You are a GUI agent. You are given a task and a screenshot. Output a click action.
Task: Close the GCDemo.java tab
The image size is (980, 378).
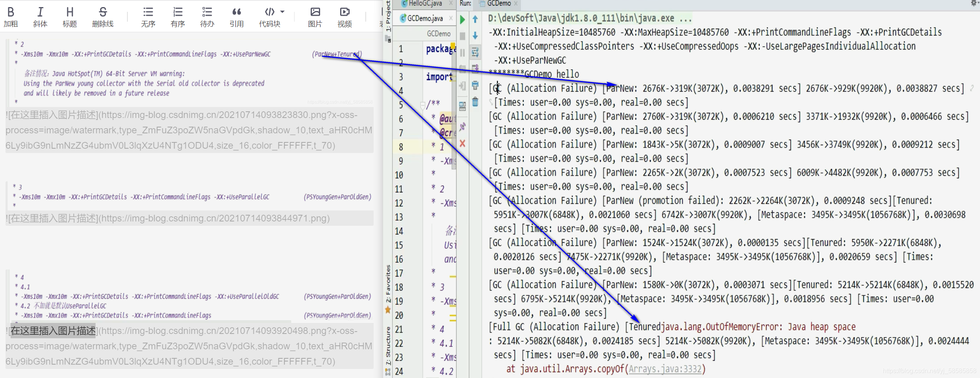pyautogui.click(x=451, y=18)
